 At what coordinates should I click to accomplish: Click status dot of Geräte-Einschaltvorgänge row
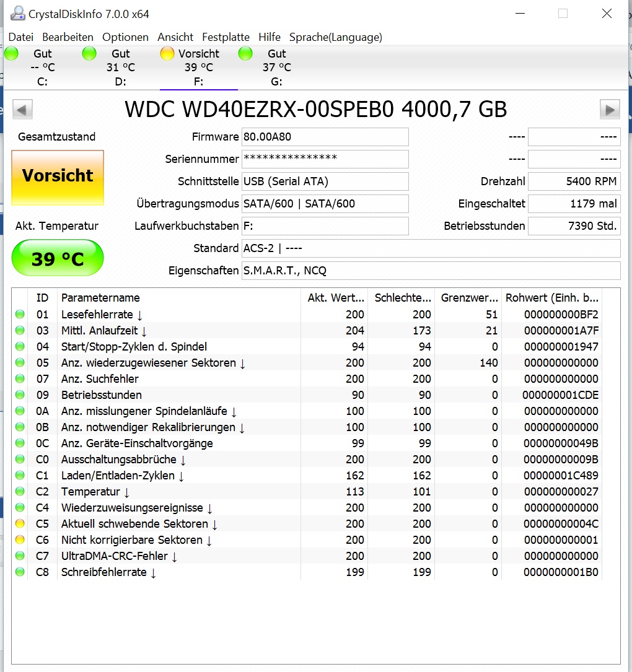pos(20,443)
